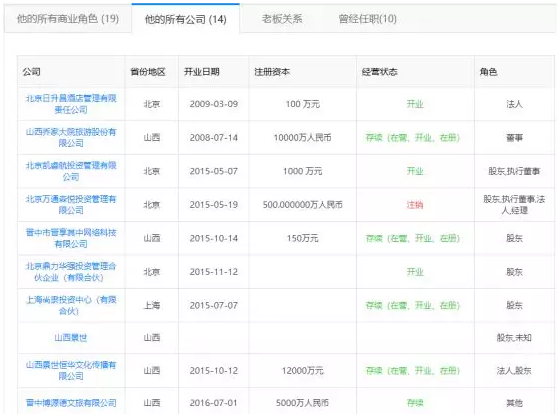Click 北京 region cell in the 2009-03-09 row

point(152,104)
